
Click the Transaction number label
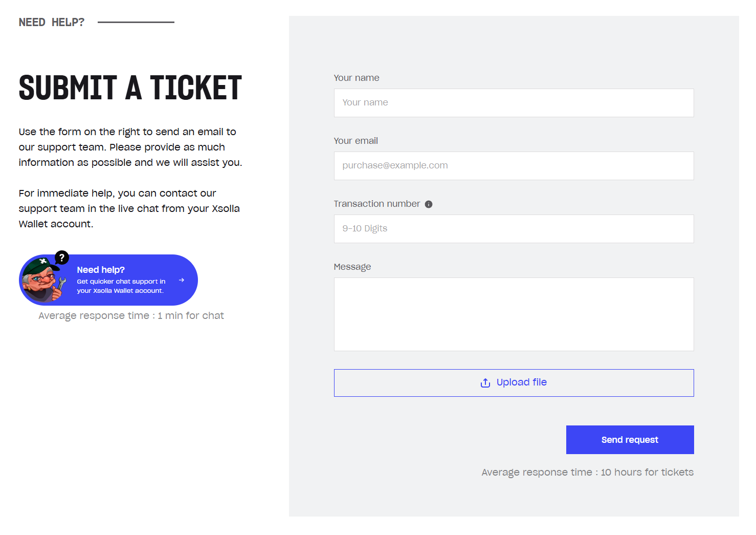coord(377,204)
